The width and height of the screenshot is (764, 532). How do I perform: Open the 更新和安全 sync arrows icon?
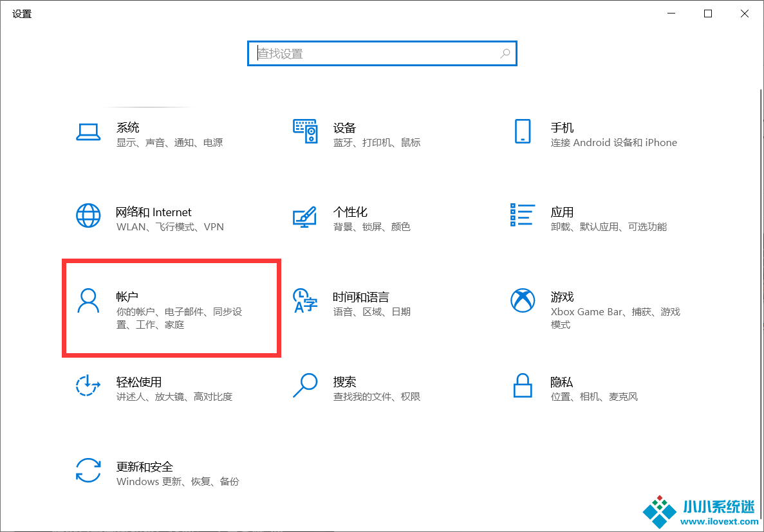88,470
